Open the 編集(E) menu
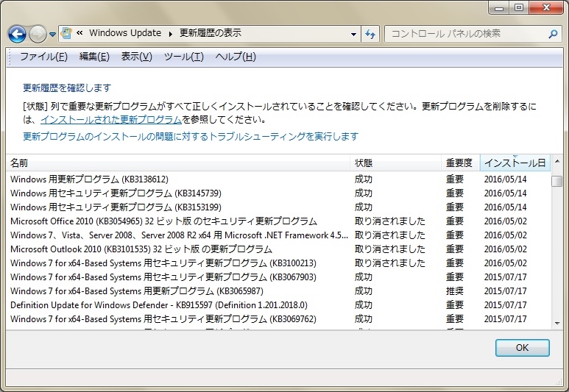The width and height of the screenshot is (569, 392). point(94,57)
